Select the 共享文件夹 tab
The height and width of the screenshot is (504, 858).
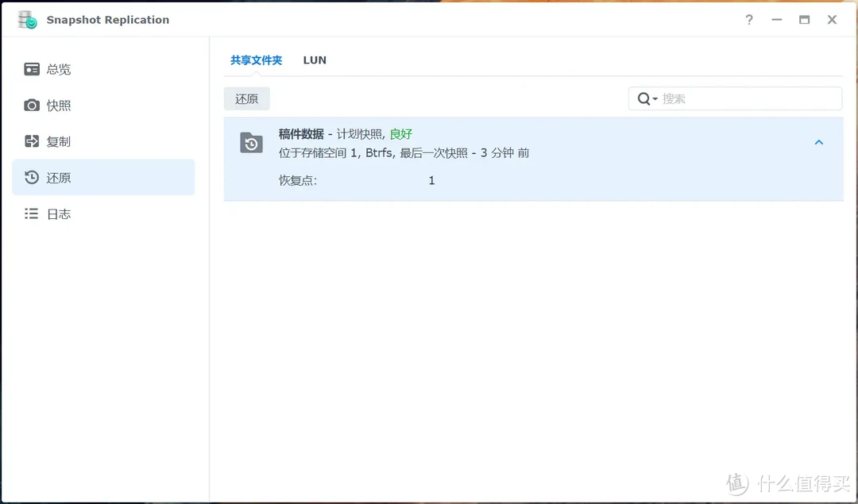(x=256, y=60)
